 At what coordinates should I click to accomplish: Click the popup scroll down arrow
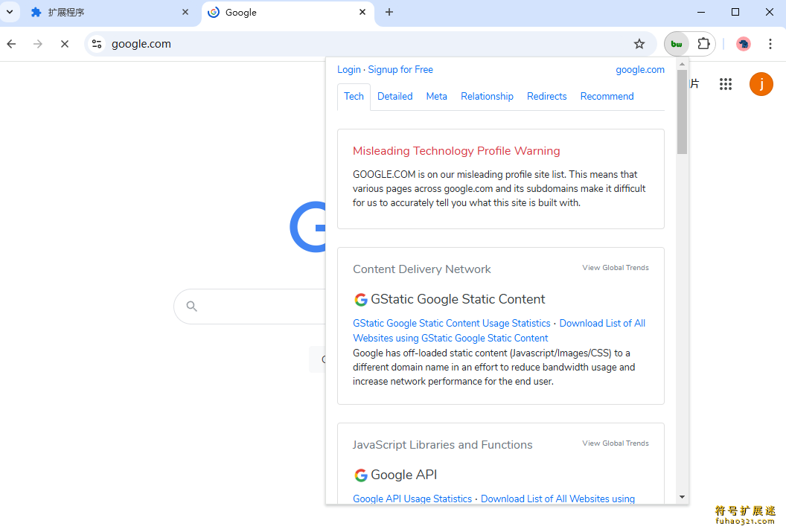click(x=682, y=497)
